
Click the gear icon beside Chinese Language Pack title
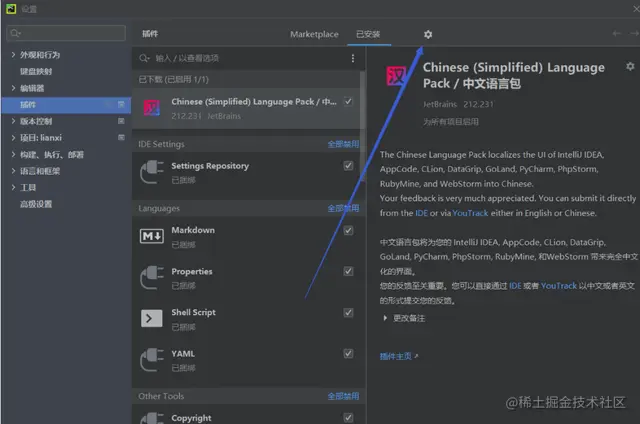[x=630, y=67]
